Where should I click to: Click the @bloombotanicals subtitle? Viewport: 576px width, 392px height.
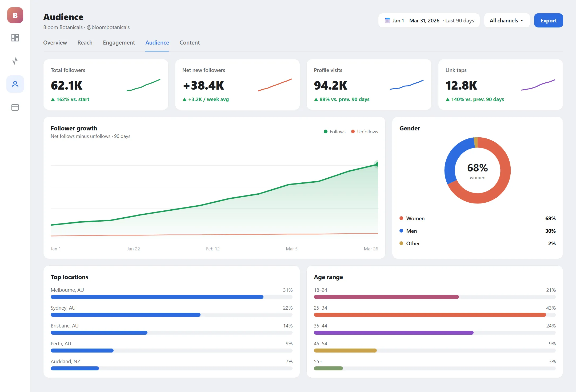click(108, 27)
